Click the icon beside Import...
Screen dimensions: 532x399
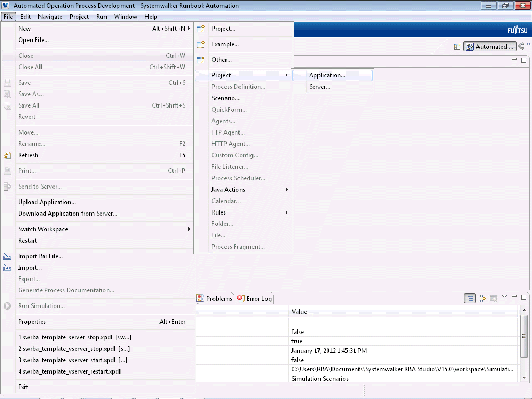click(x=7, y=268)
